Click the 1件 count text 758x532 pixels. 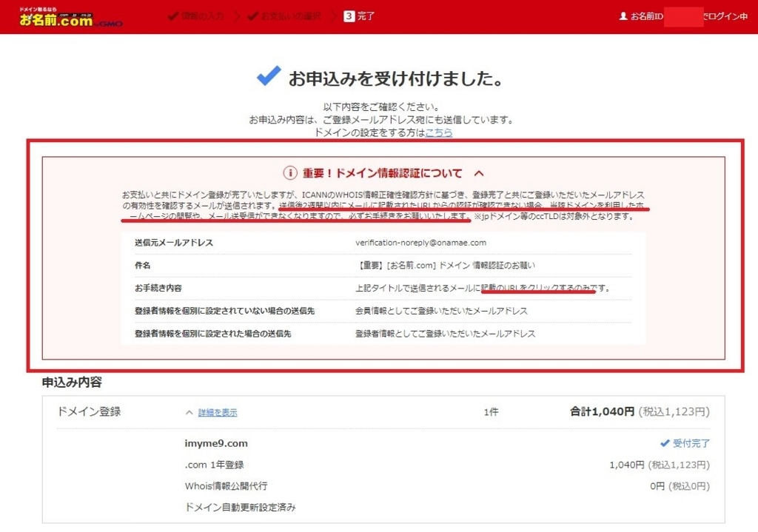coord(492,412)
